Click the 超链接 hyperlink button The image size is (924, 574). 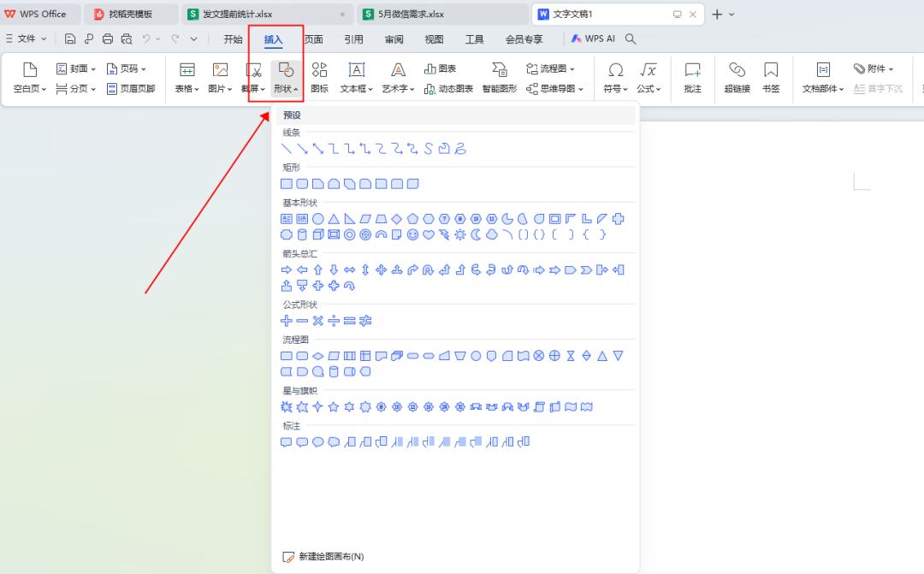pos(737,78)
